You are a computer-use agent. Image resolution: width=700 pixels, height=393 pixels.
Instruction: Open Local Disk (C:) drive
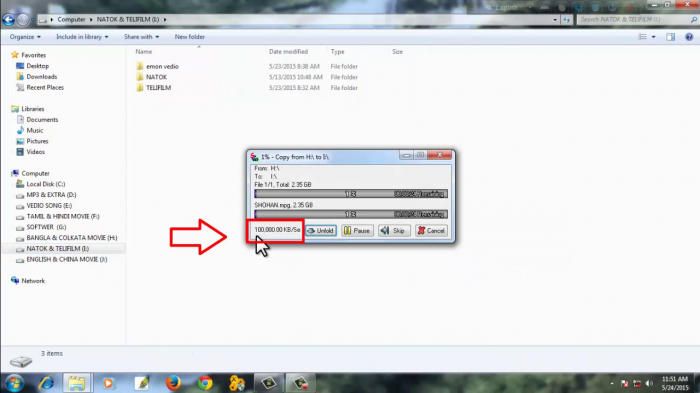[46, 184]
